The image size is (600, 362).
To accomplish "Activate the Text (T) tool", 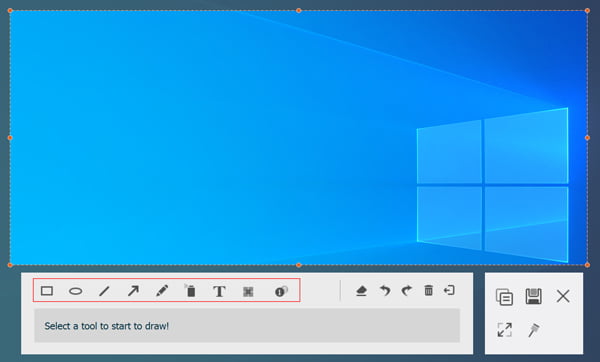I will (x=219, y=291).
